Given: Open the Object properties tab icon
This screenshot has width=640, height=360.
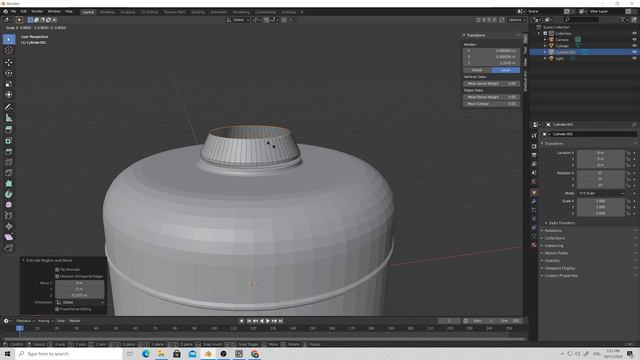Looking at the screenshot, I should point(534,192).
